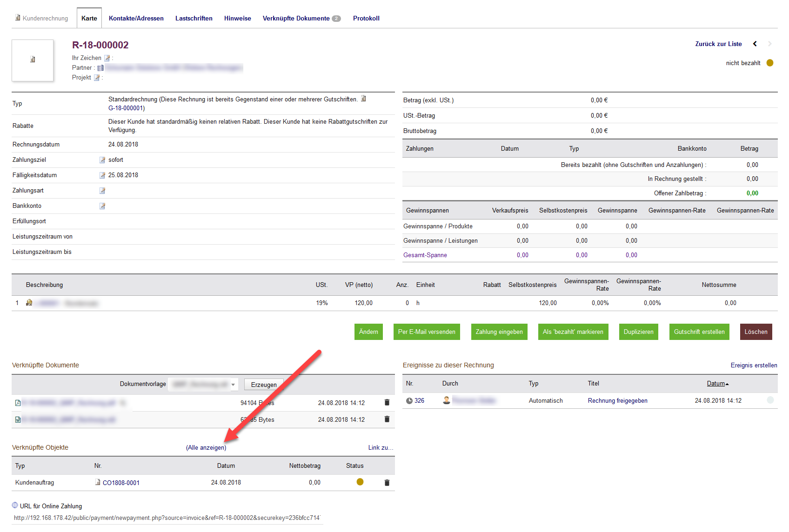The image size is (789, 532).
Task: Open the Dokumentvorlage dropdown
Action: (203, 385)
